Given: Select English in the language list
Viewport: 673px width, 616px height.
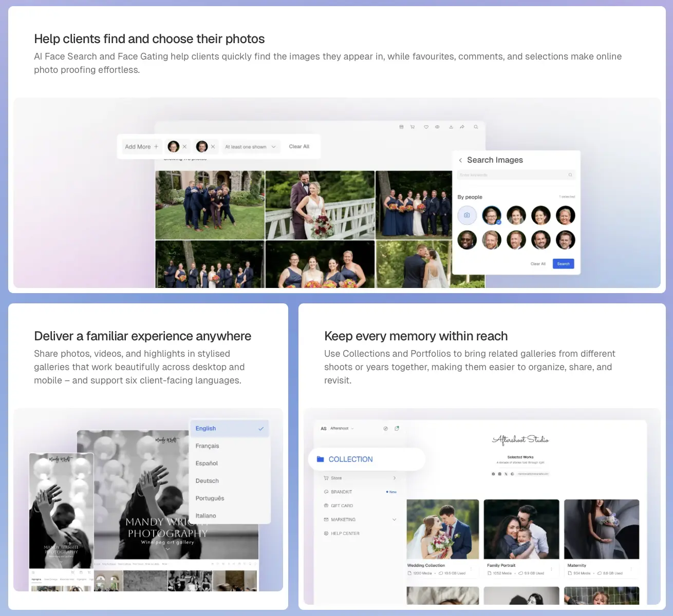Looking at the screenshot, I should 230,429.
